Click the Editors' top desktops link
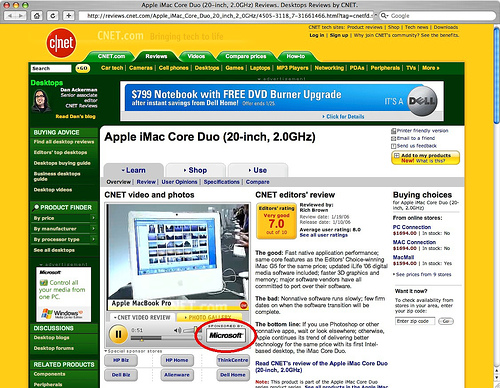The width and height of the screenshot is (500, 388). point(60,152)
